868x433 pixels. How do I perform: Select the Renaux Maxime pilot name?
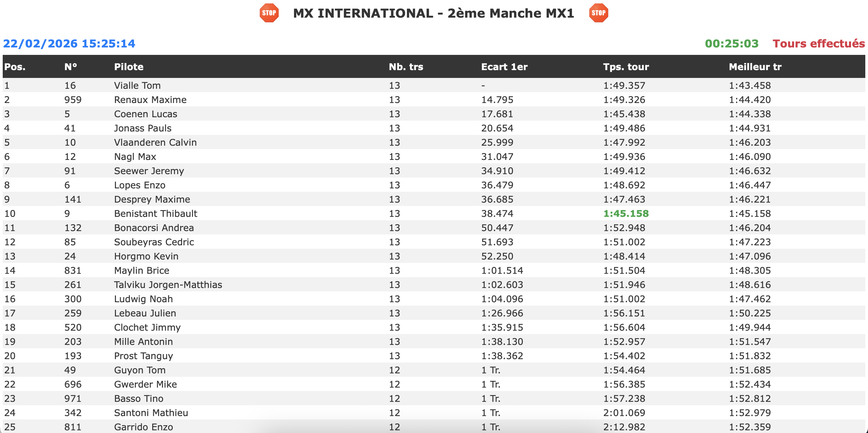(150, 100)
